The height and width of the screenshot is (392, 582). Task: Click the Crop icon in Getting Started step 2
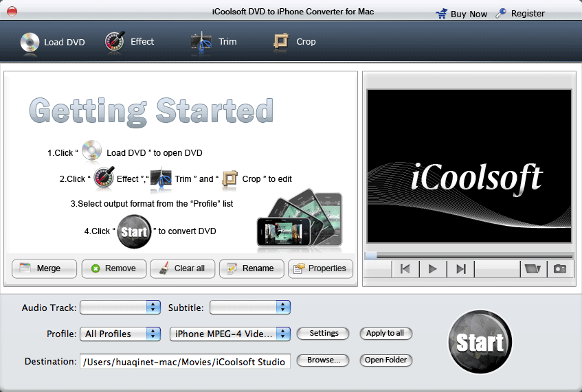(230, 178)
